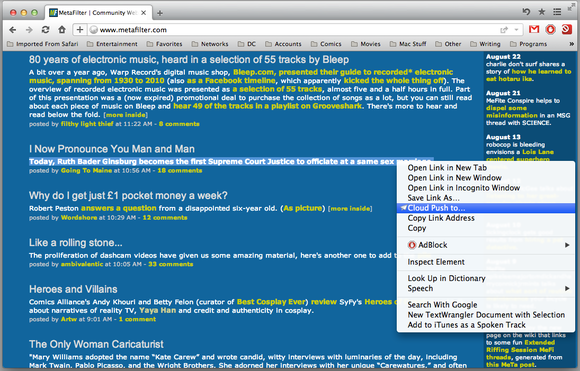Choose Open Link in New Window
This screenshot has height=371, width=580.
click(x=486, y=178)
